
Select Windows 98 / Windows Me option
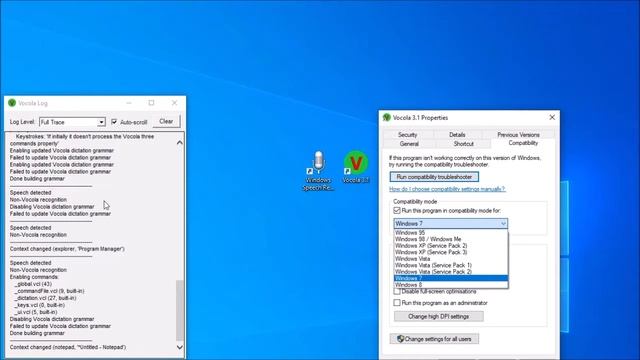coord(451,239)
